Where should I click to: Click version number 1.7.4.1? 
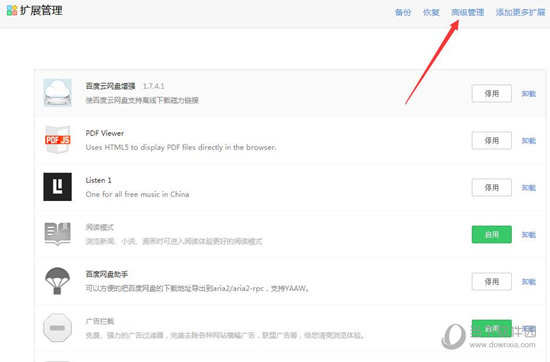point(154,86)
